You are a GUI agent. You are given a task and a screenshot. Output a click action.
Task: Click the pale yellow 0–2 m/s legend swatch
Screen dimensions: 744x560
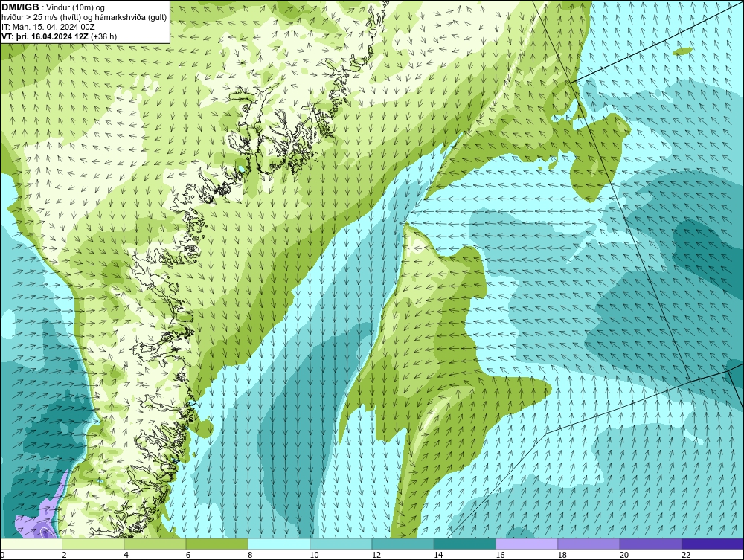(x=31, y=544)
